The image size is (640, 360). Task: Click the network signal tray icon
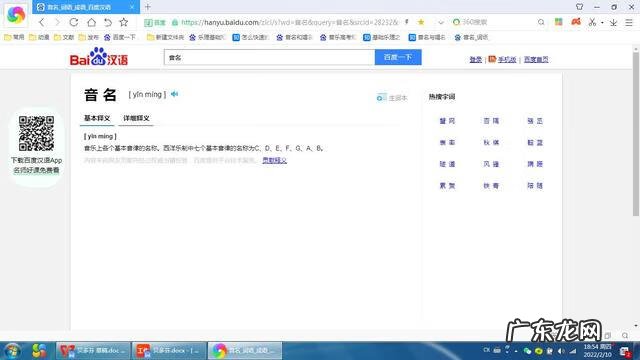[x=573, y=351]
